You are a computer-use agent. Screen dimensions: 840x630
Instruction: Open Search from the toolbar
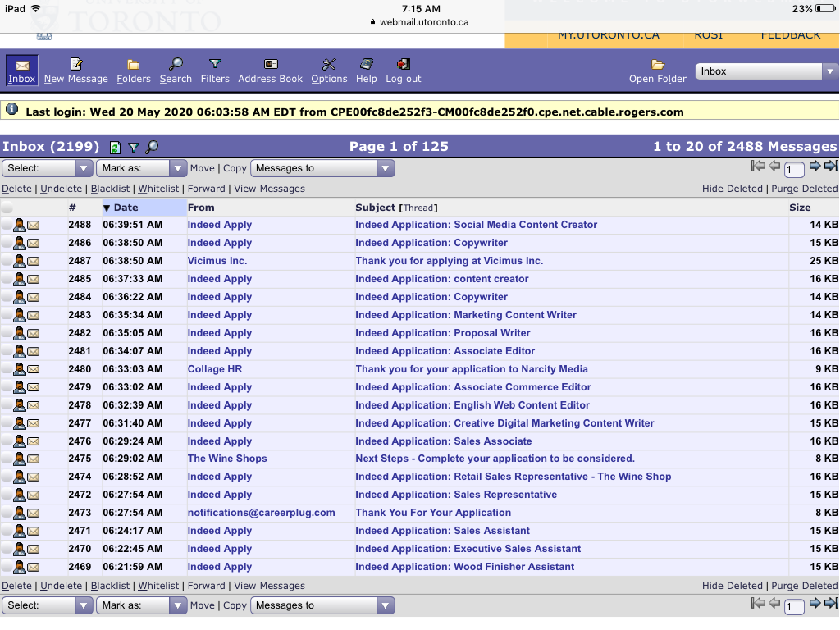[x=176, y=65]
